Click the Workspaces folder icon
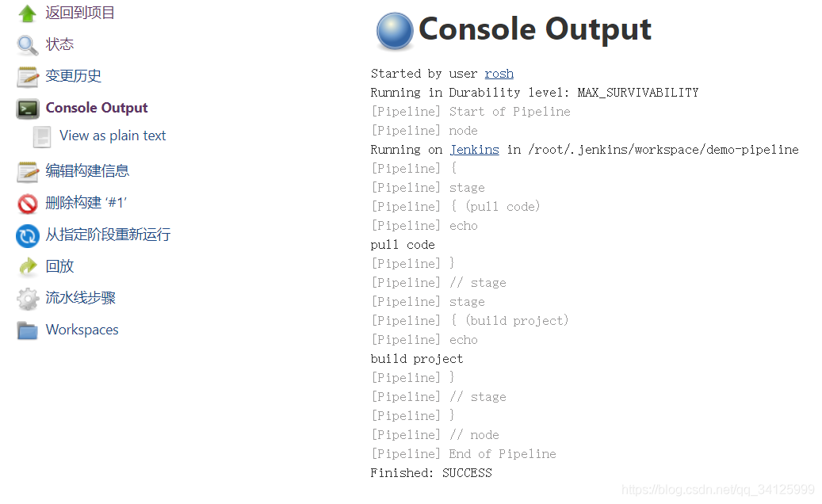Image resolution: width=822 pixels, height=504 pixels. (x=28, y=330)
